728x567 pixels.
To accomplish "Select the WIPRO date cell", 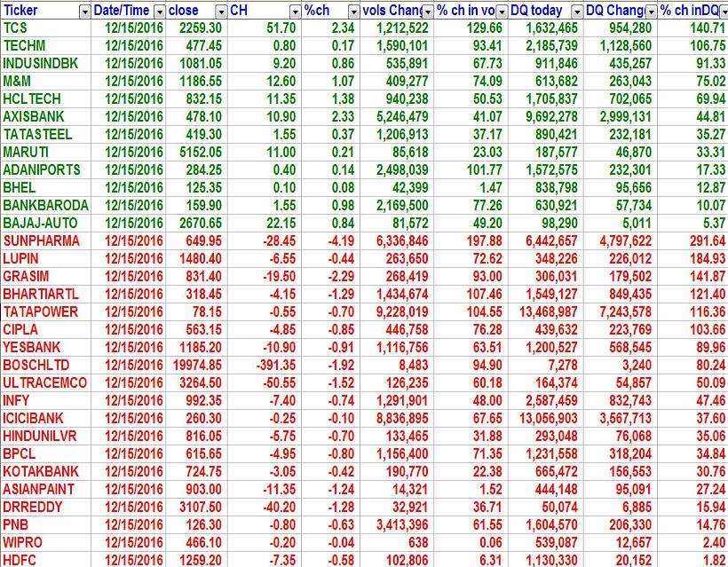I will (x=133, y=542).
